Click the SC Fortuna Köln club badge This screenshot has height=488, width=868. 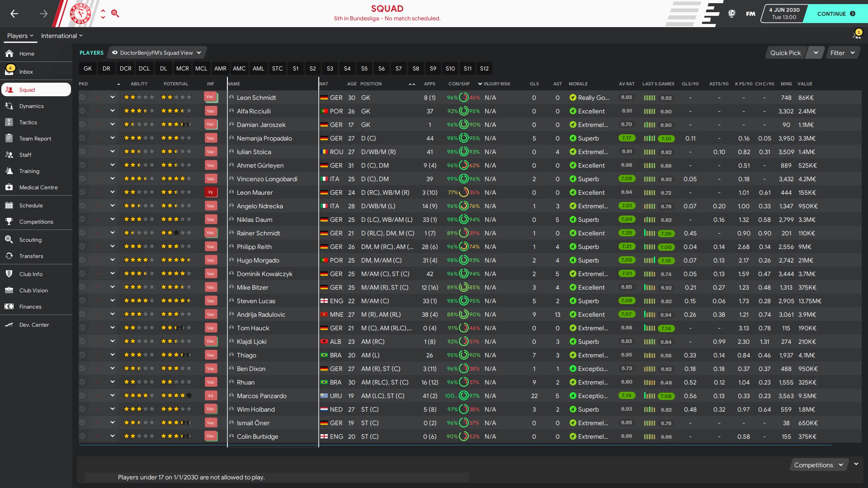coord(80,14)
